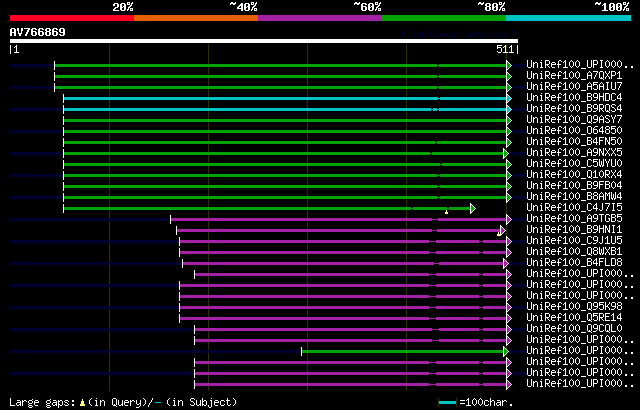Click the green alignment bar for Q9ASY7
Screen dimensions: 640x410
click(x=285, y=120)
